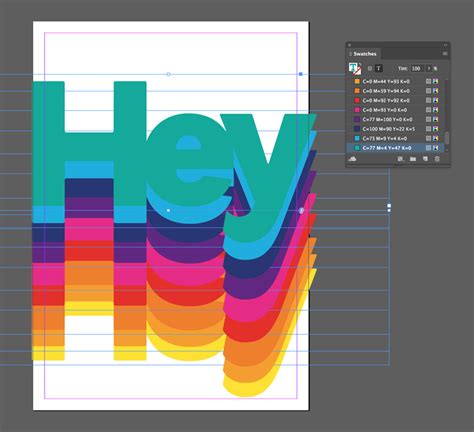
Task: Click process color icon on C=77 M=100 row
Action: 429,119
